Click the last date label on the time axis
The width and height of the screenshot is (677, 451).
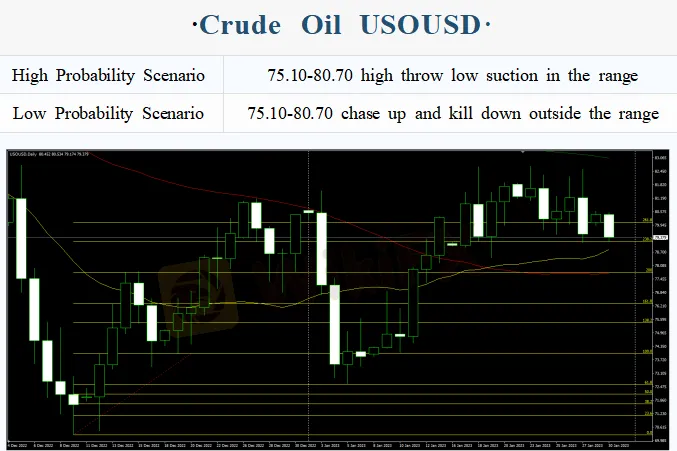coord(609,443)
